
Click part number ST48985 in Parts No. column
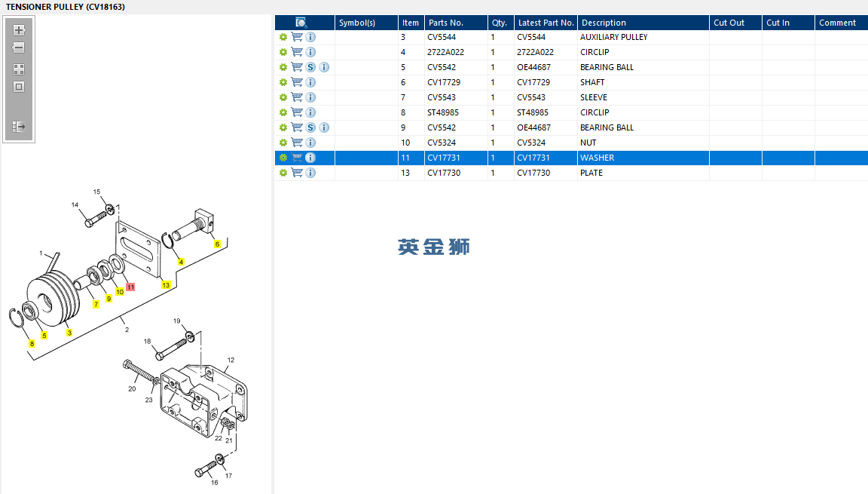(x=443, y=112)
